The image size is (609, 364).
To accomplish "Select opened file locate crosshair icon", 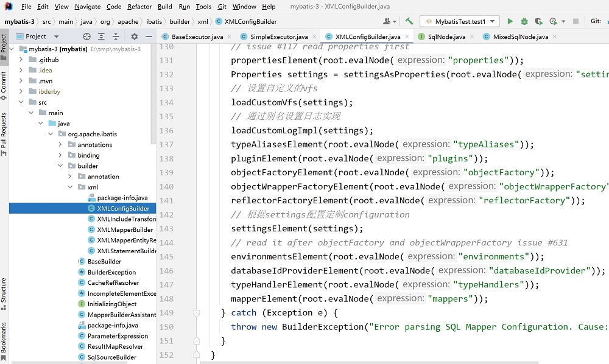I will [x=86, y=37].
